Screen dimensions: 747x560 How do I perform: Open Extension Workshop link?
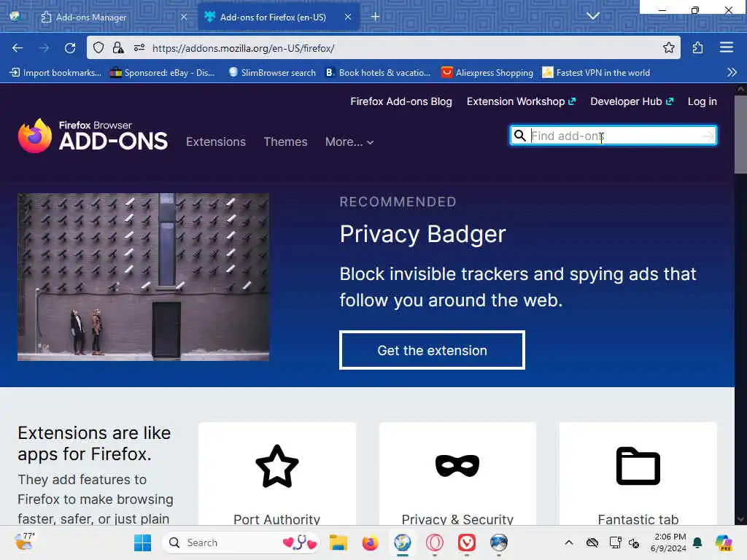pos(521,101)
